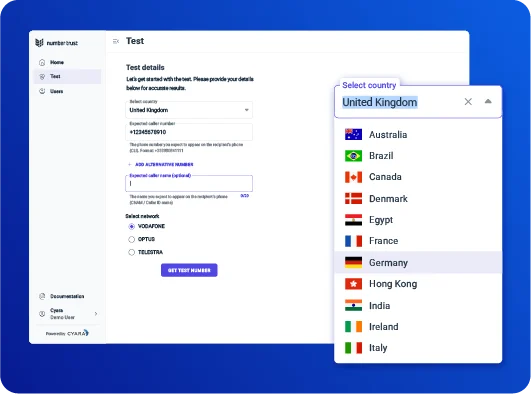Click the Expected caller name input field
This screenshot has height=394, width=531.
click(x=189, y=184)
